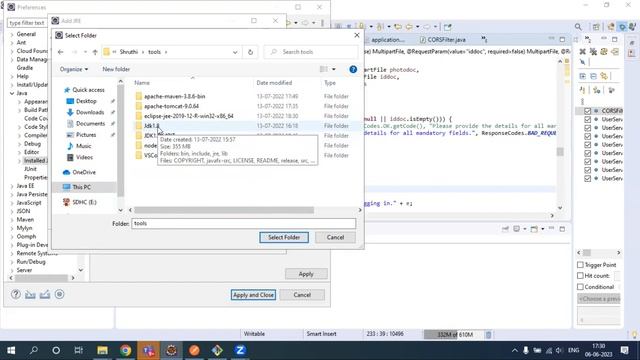Click the heap status memory bar
This screenshot has height=360, width=640.
click(x=454, y=335)
